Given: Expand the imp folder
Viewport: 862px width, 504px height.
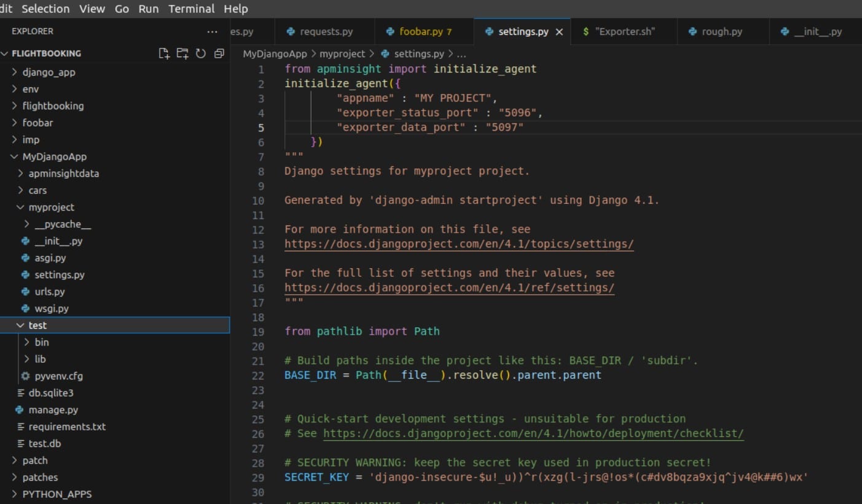Looking at the screenshot, I should coord(15,139).
